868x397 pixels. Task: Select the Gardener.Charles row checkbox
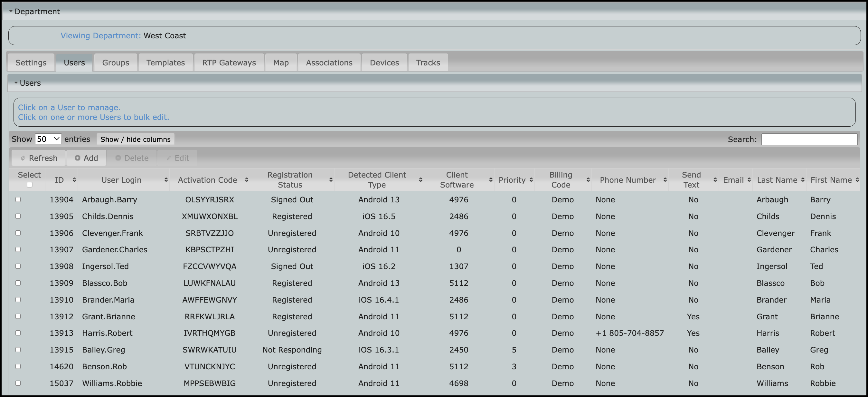pyautogui.click(x=18, y=249)
